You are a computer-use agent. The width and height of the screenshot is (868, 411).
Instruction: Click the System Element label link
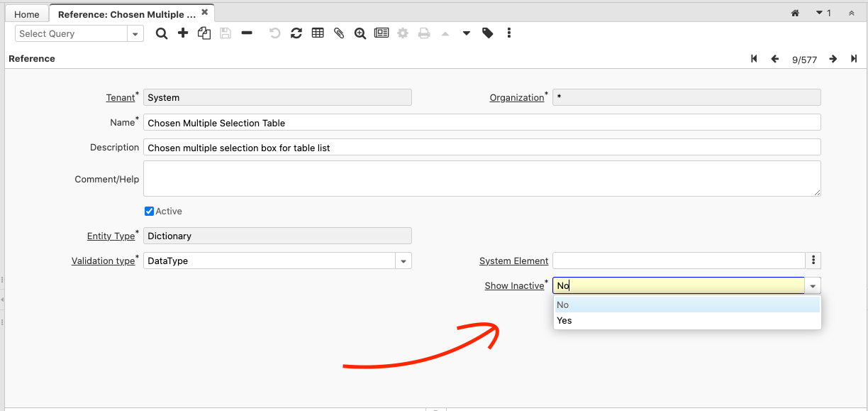tap(513, 261)
